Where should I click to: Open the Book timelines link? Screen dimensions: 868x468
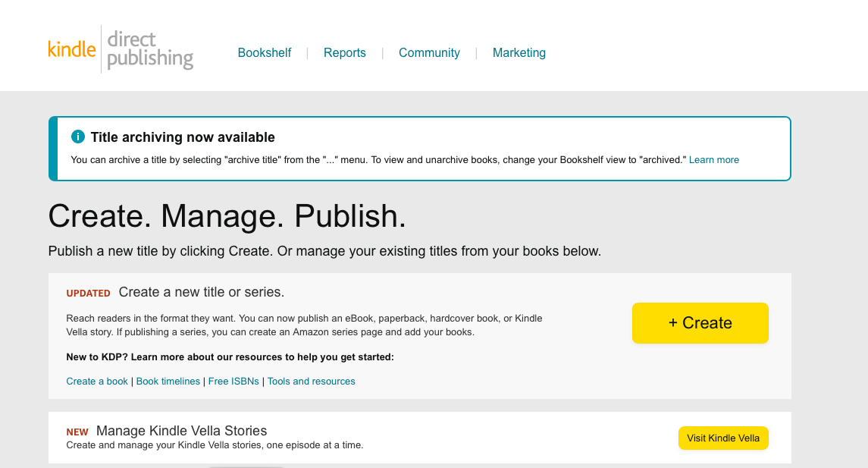click(168, 382)
